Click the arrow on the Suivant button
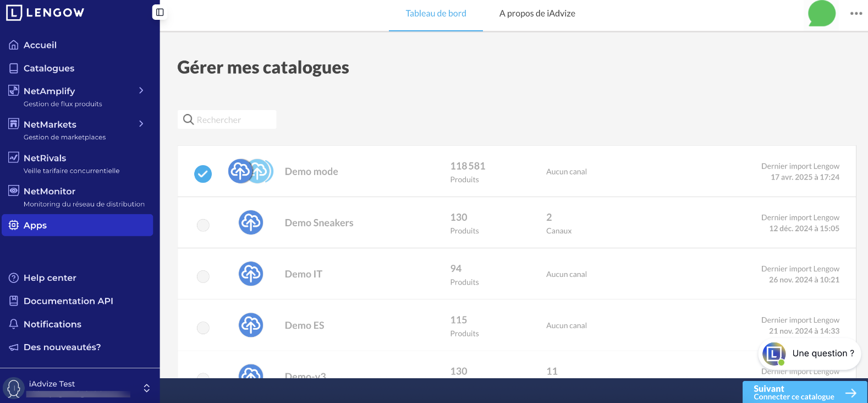 tap(851, 393)
